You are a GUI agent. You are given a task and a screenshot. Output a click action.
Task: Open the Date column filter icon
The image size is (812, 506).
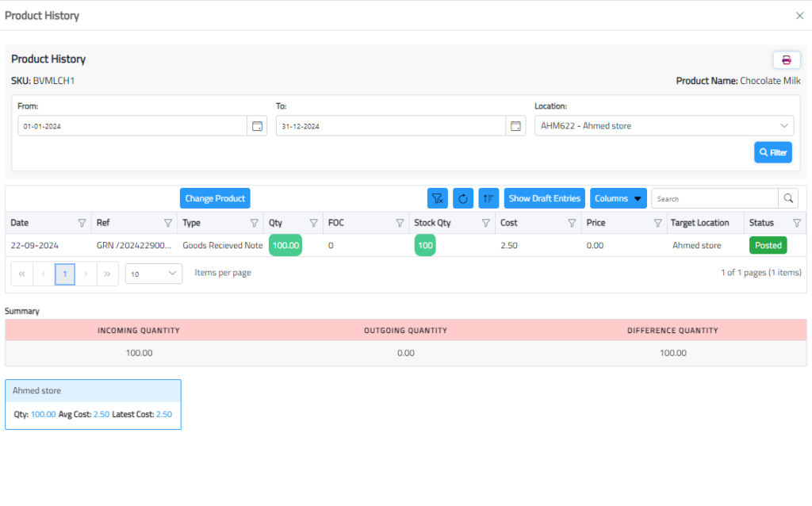pyautogui.click(x=82, y=223)
